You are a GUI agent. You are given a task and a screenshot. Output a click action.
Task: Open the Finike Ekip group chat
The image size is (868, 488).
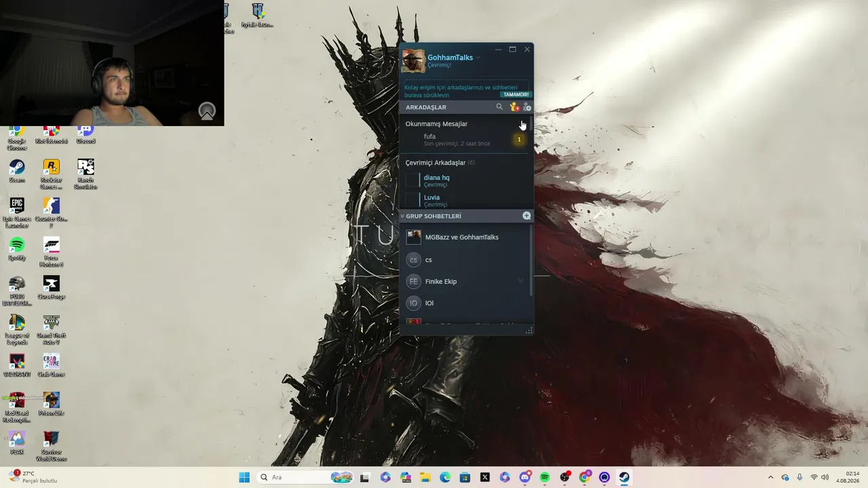click(465, 281)
